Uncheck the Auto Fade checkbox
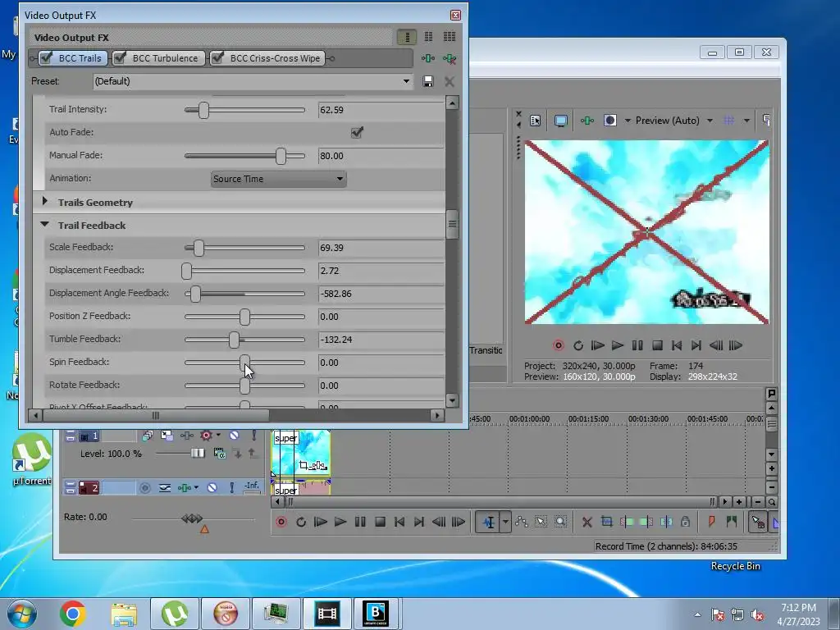 [x=357, y=132]
